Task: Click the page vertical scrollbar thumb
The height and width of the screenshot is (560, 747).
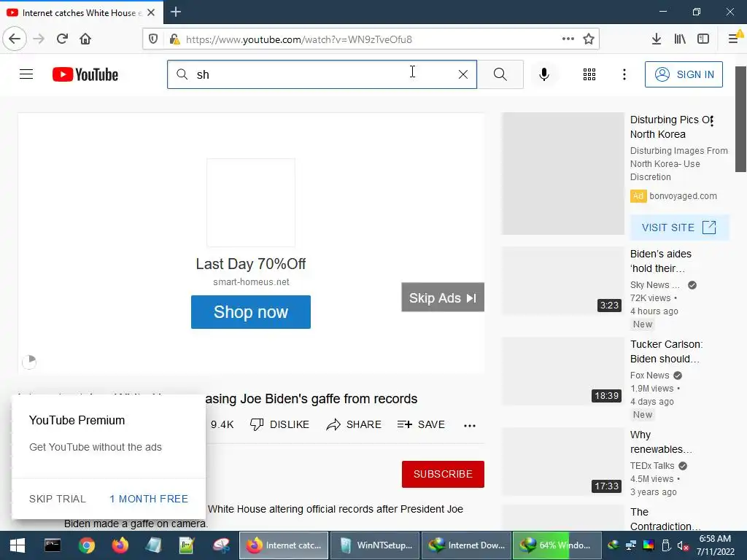Action: click(741, 119)
